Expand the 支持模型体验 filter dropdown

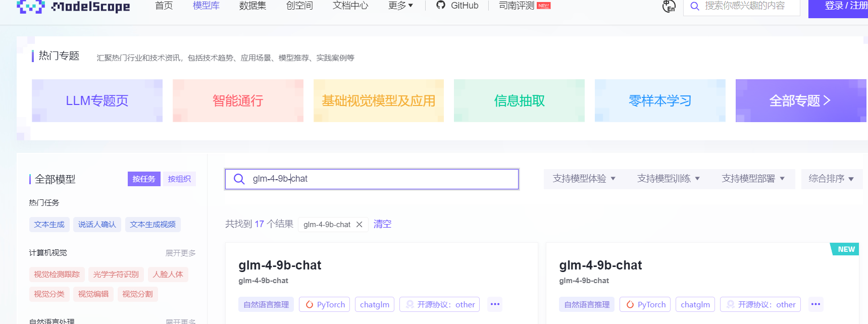click(x=584, y=179)
